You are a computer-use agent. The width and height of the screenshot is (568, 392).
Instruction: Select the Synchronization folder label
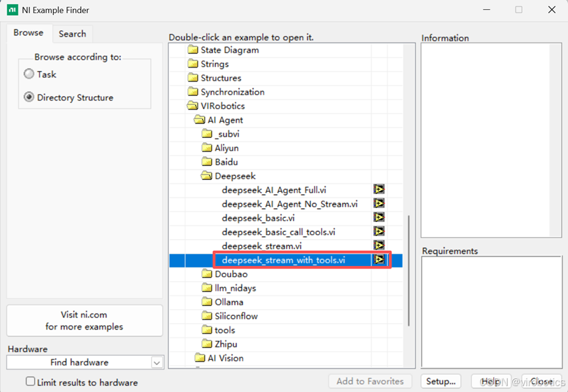point(232,92)
